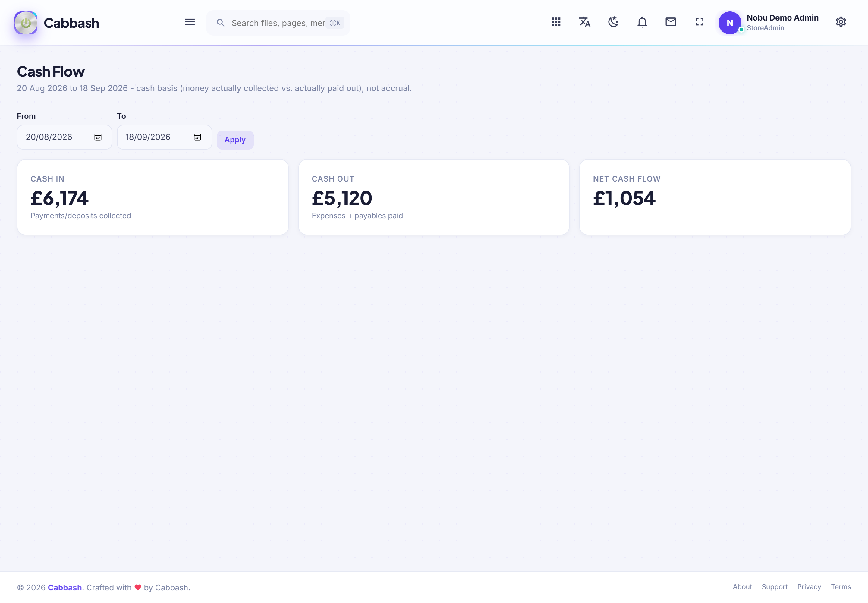This screenshot has height=603, width=868.
Task: Click the To date field 18/09/2026
Action: coord(164,137)
